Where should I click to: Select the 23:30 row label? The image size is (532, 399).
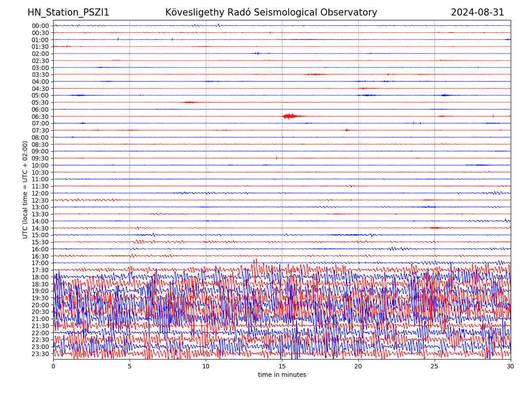(40, 354)
